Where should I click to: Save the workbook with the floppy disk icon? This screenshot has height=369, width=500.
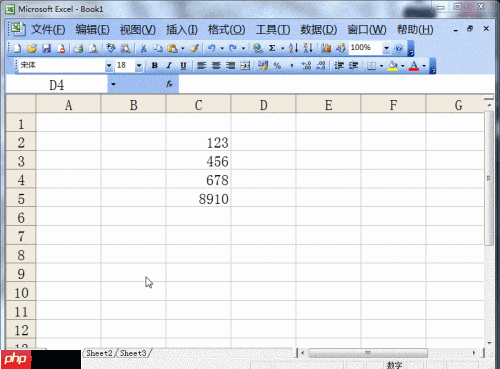click(46, 48)
